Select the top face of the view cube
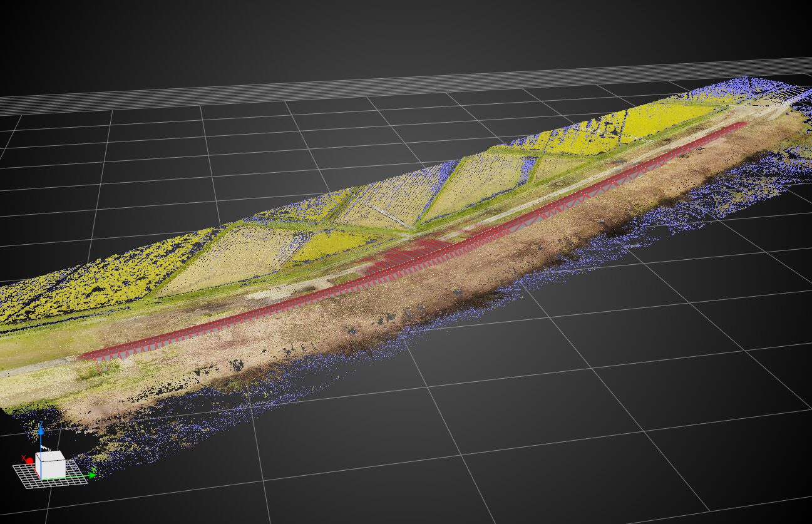This screenshot has width=812, height=524. [x=51, y=456]
